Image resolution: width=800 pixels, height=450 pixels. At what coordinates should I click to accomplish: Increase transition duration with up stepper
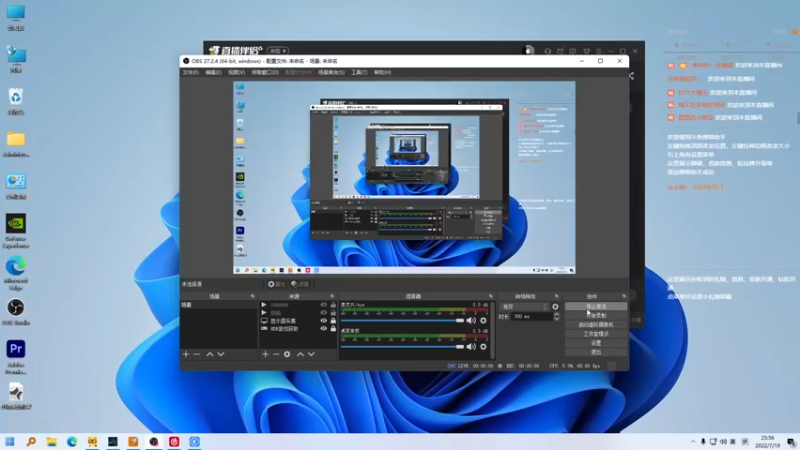(x=556, y=314)
